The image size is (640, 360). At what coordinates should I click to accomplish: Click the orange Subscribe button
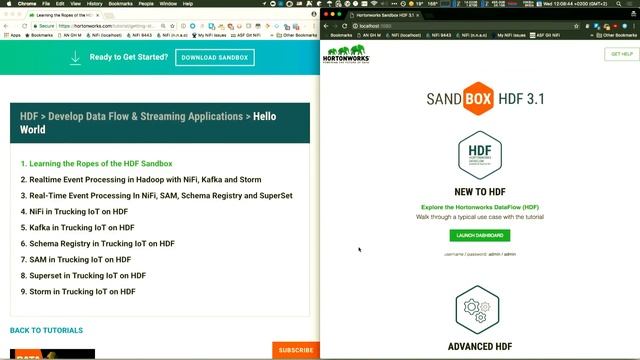[296, 350]
